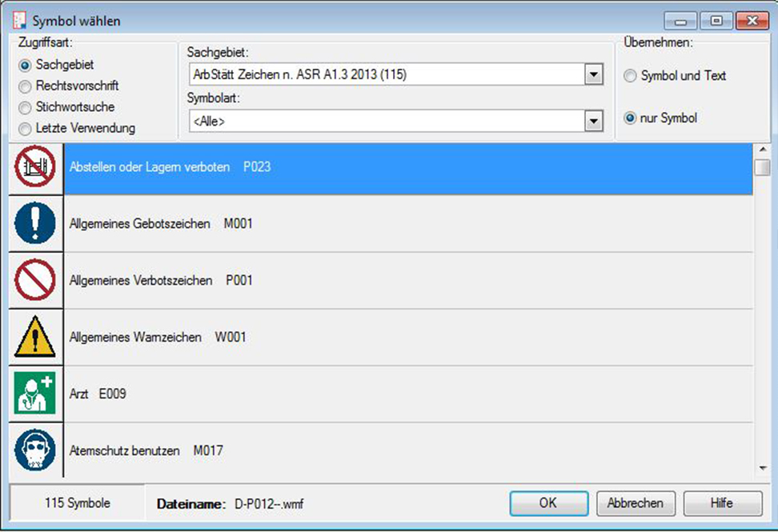Expand the Symbolart dropdown arrow
Image resolution: width=778 pixels, height=532 pixels.
(593, 122)
